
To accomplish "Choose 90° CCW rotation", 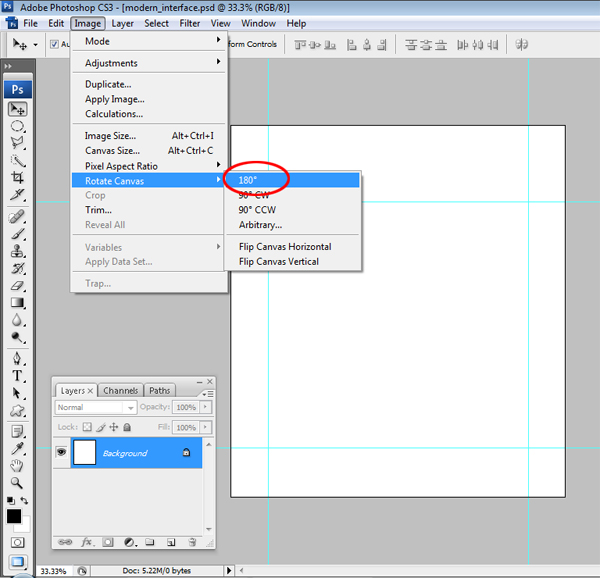I will [292, 210].
